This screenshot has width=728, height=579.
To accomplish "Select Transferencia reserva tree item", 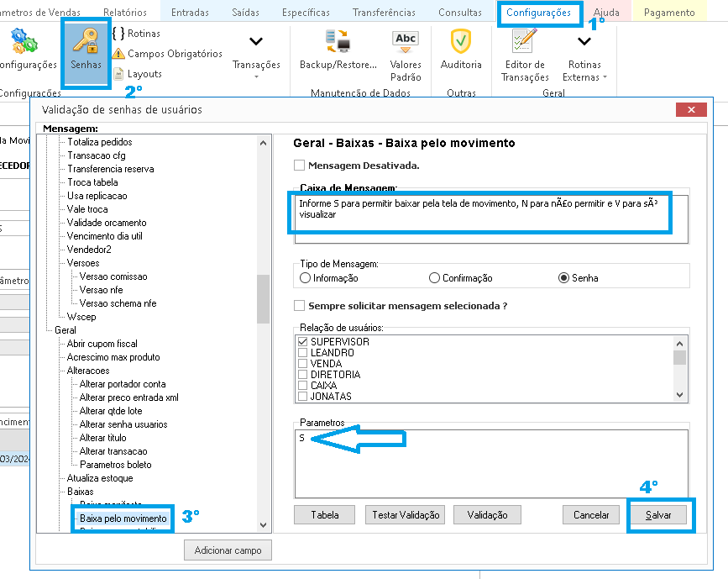I will point(111,169).
